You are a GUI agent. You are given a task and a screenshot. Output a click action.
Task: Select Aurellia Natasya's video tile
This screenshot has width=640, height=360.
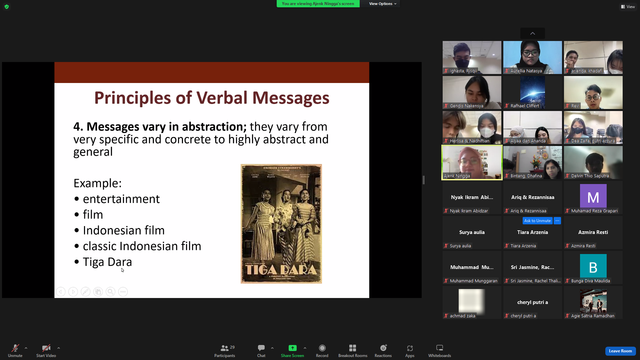pyautogui.click(x=533, y=57)
